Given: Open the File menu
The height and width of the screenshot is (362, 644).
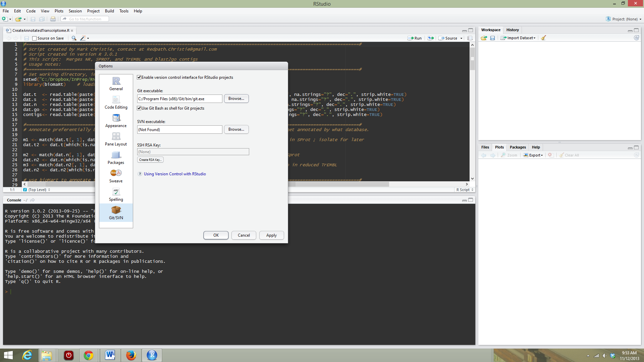Looking at the screenshot, I should pyautogui.click(x=6, y=11).
